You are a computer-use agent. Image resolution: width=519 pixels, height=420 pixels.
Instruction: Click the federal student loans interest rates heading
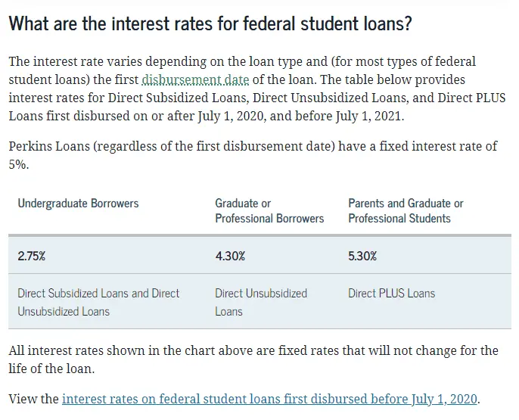pyautogui.click(x=210, y=23)
